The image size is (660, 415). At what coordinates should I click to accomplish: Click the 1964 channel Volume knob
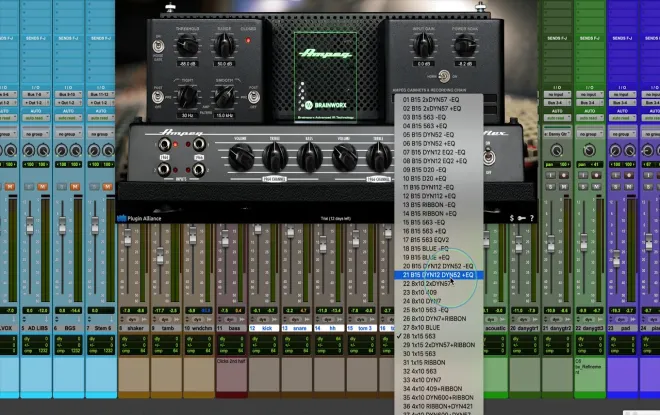pos(240,157)
